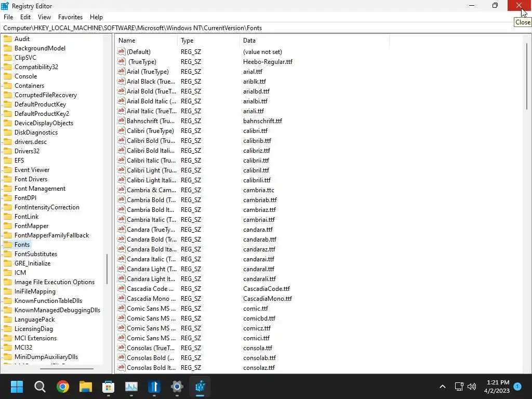Viewport: 532px width, 399px height.
Task: Open the clock and date flyout
Action: pos(497,387)
